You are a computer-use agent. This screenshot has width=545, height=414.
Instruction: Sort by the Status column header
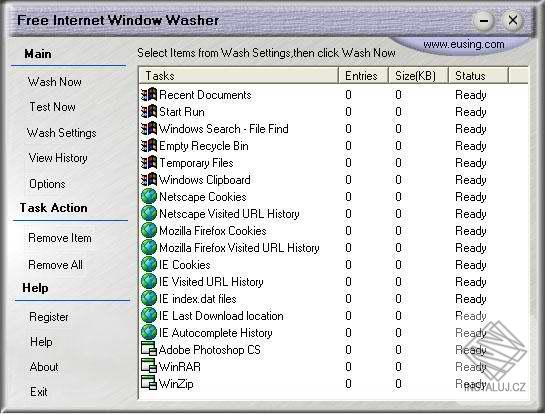(479, 76)
